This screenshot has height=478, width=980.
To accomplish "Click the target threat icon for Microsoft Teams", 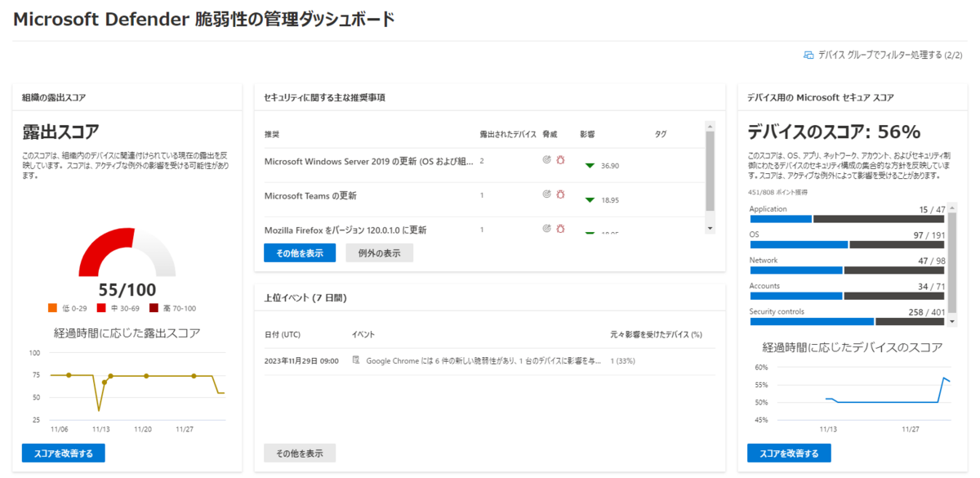I will (x=546, y=194).
